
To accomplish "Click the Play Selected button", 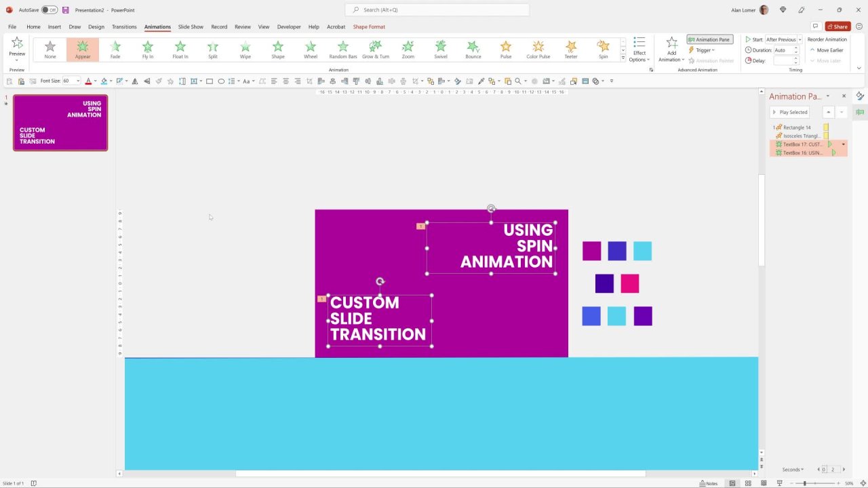I will click(x=790, y=113).
